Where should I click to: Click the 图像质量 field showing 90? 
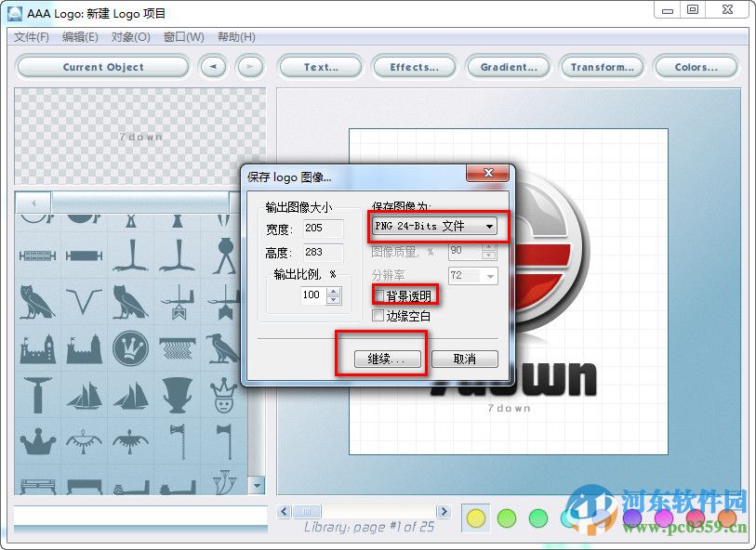coord(464,251)
